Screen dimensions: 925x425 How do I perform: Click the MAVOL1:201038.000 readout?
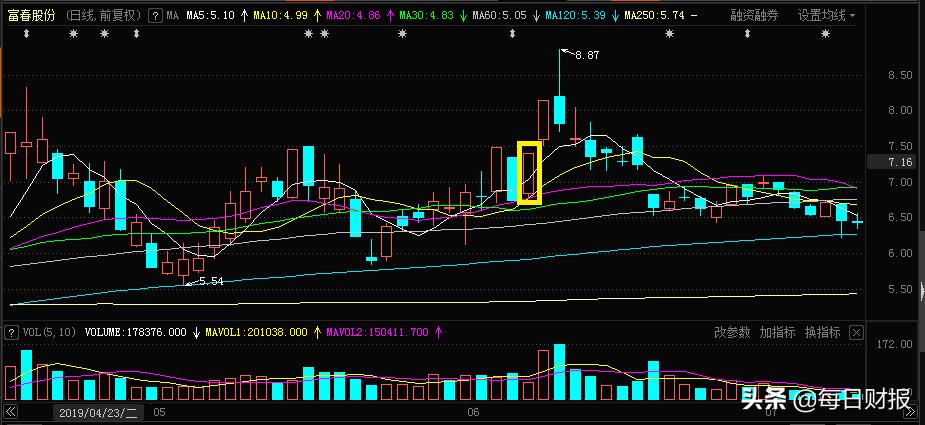pos(257,332)
